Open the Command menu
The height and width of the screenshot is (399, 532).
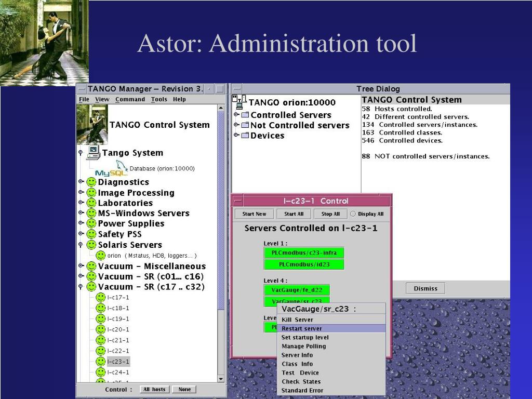click(130, 99)
